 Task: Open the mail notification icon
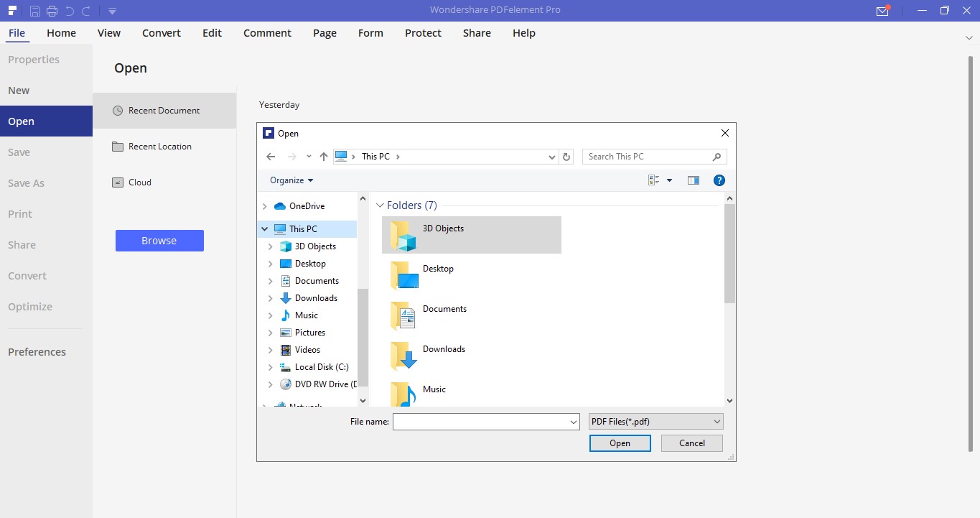coord(883,11)
